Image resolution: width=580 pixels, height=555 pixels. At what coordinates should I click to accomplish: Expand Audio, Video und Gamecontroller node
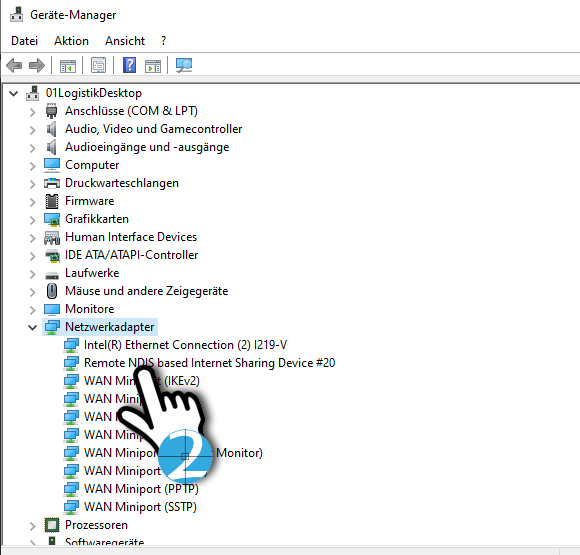tap(33, 130)
